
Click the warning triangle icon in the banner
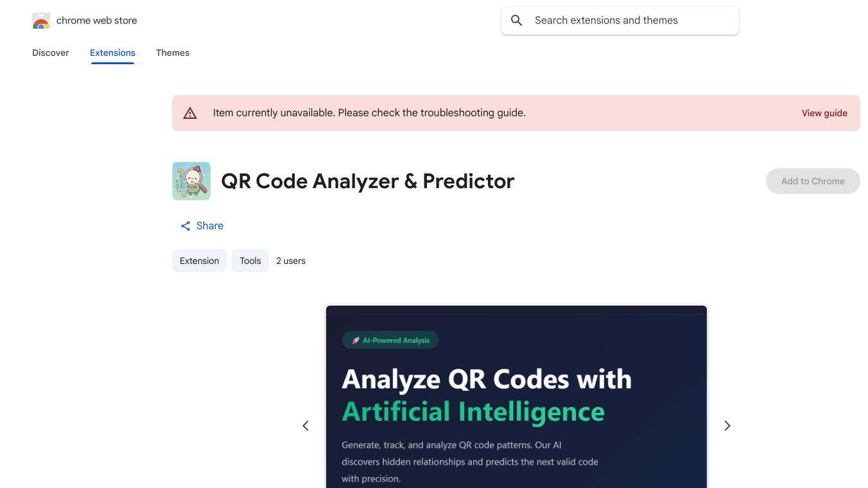pyautogui.click(x=190, y=112)
